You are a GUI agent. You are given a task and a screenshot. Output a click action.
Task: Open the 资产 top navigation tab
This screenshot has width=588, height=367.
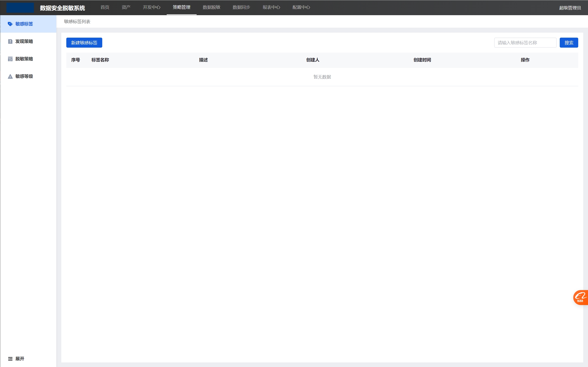tap(126, 7)
